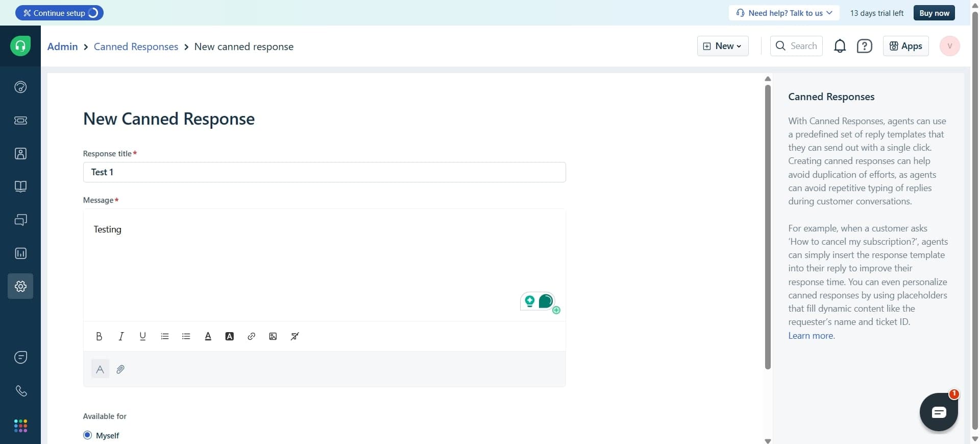Screen dimensions: 980x444
Task: Open the Analytics reports icon
Action: tap(20, 253)
